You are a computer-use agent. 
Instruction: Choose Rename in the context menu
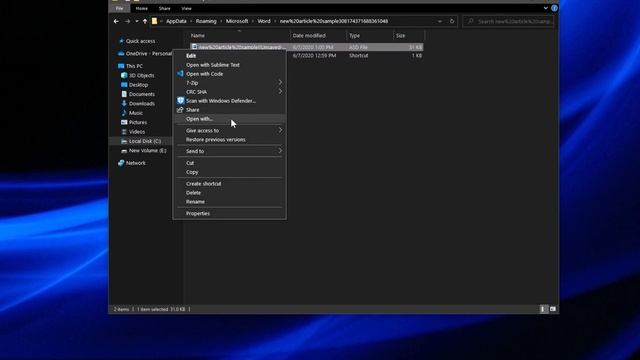(195, 202)
